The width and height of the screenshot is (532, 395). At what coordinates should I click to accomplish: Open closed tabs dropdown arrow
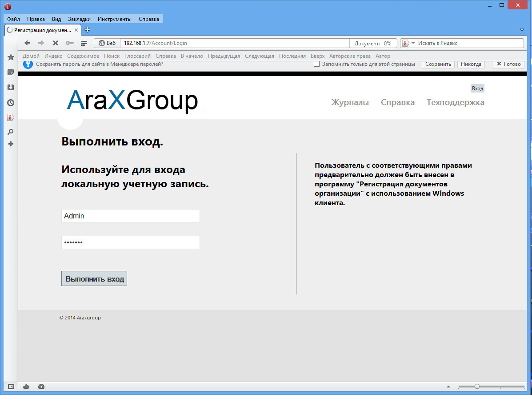click(522, 30)
